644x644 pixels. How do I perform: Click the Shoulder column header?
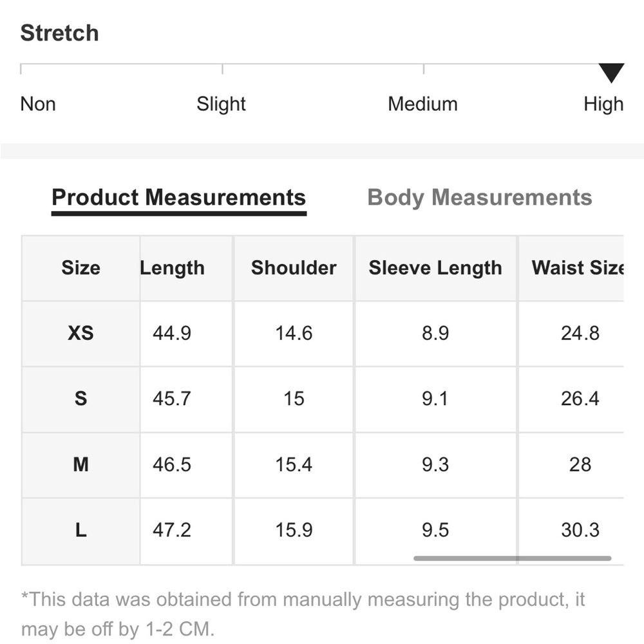click(294, 268)
